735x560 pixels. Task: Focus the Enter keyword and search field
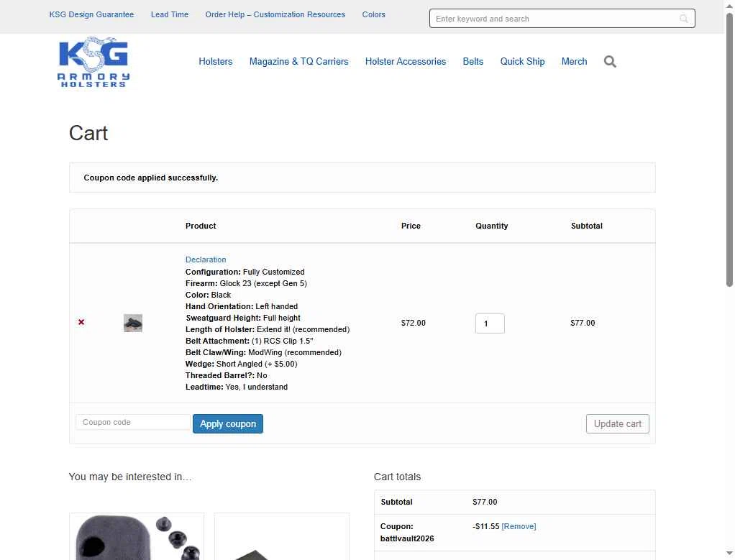pos(562,19)
